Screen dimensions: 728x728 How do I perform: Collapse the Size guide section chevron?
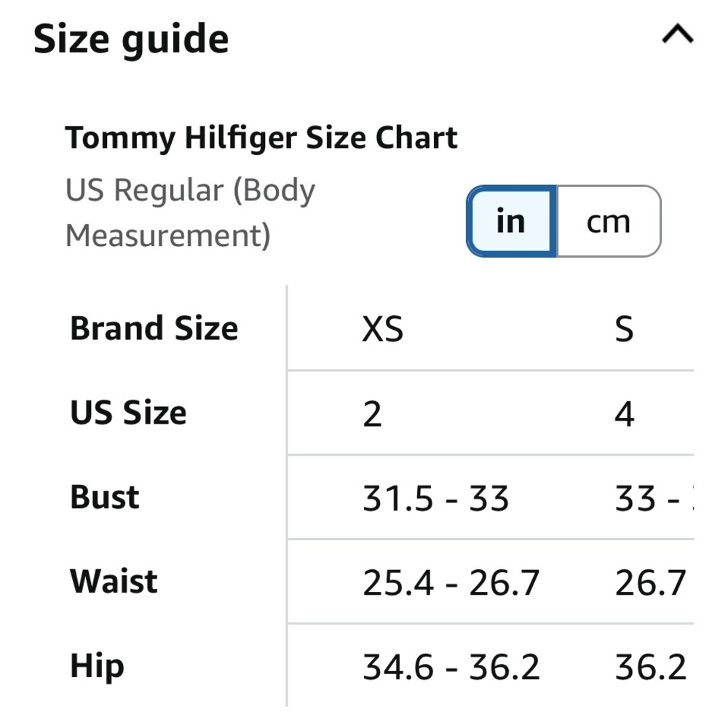tap(677, 35)
